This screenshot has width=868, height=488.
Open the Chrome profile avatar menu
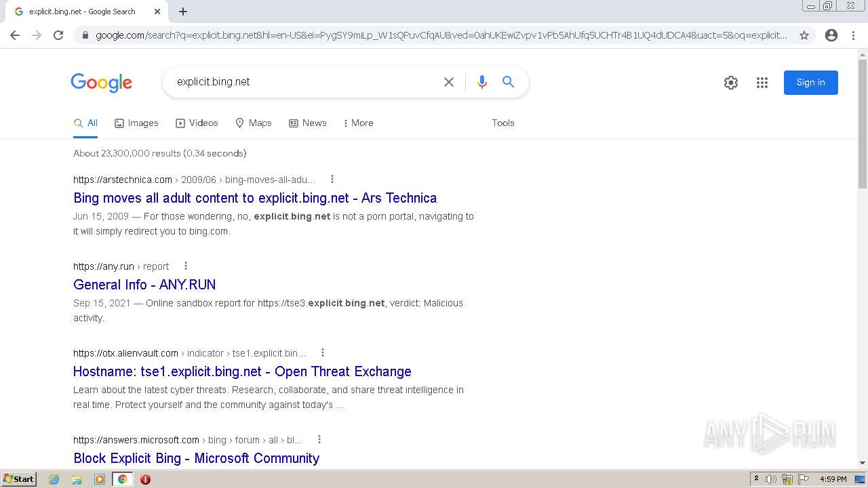(x=831, y=35)
